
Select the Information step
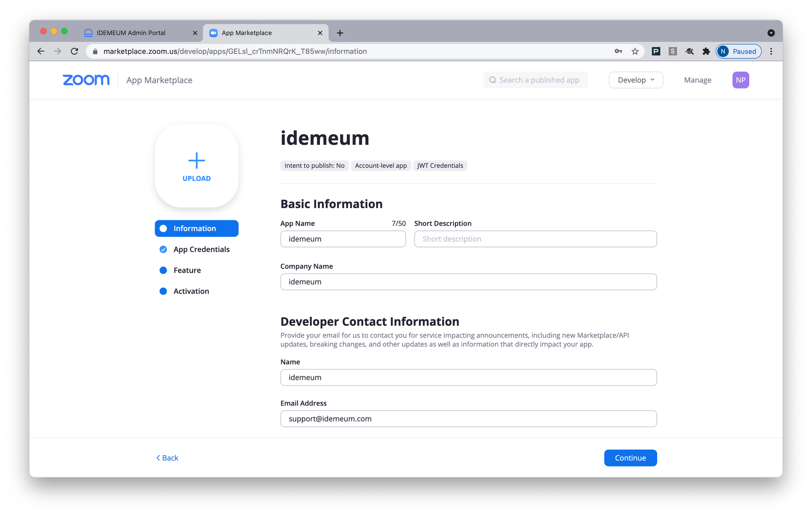tap(197, 228)
